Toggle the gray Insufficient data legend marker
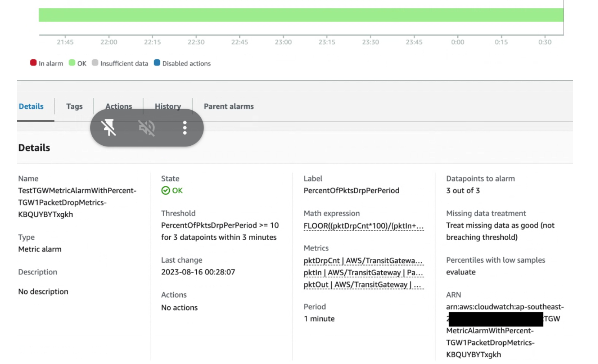 click(x=95, y=62)
